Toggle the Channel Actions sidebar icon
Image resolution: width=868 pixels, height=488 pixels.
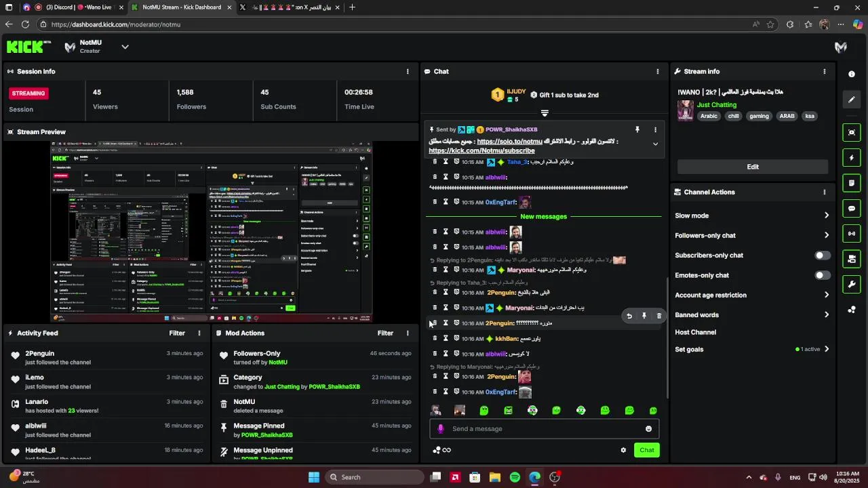click(852, 259)
